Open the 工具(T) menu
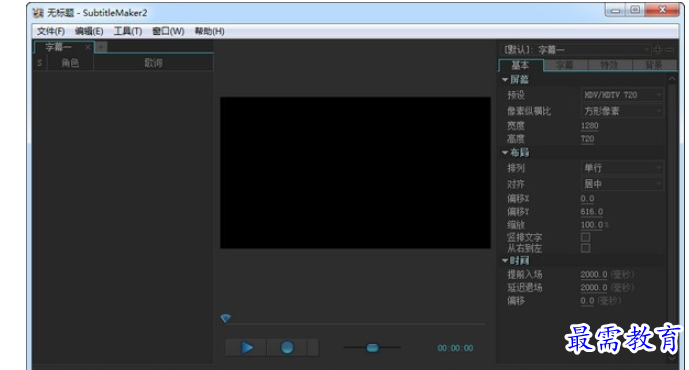Viewport: 689px width, 370px height. coord(128,31)
